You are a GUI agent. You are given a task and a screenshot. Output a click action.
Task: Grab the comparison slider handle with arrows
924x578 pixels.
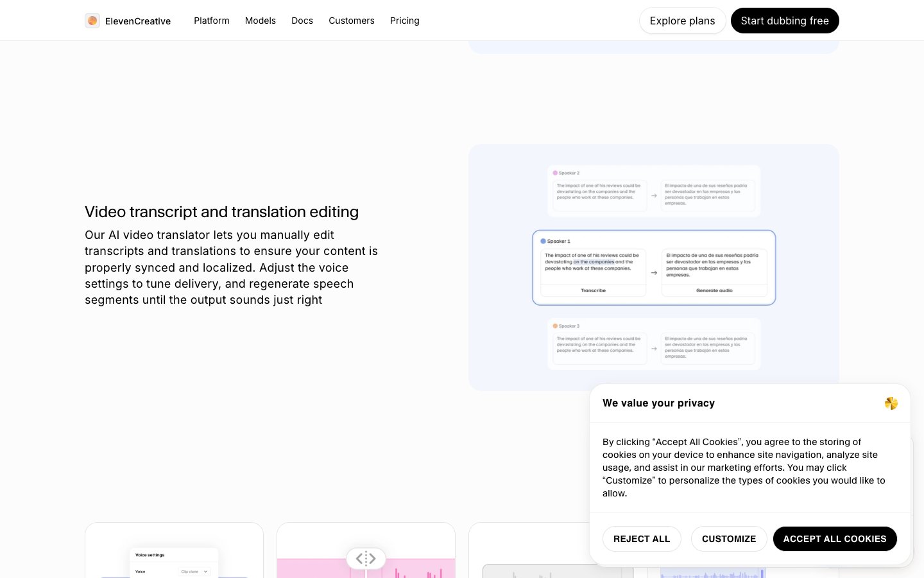pyautogui.click(x=366, y=559)
